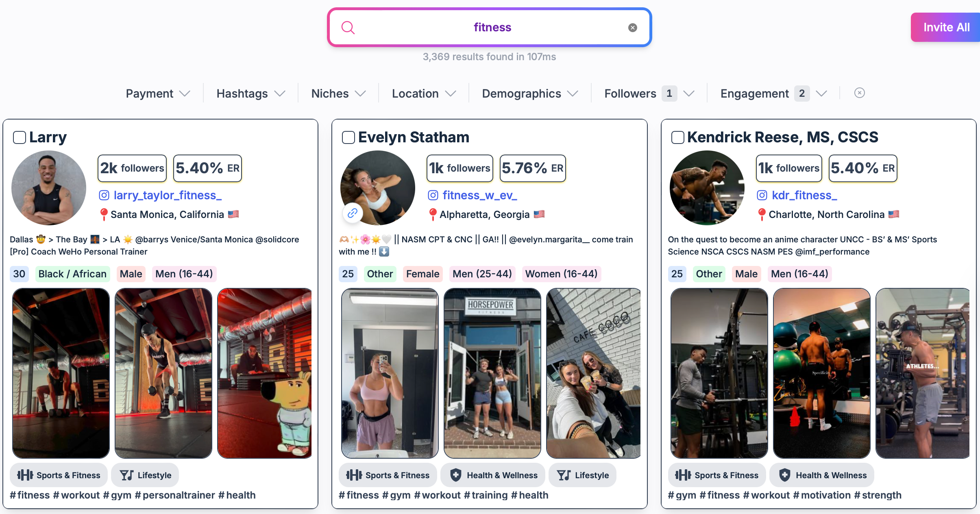Image resolution: width=980 pixels, height=514 pixels.
Task: Click Instagram icon beside larry_taylor_fitness_
Action: pyautogui.click(x=104, y=196)
